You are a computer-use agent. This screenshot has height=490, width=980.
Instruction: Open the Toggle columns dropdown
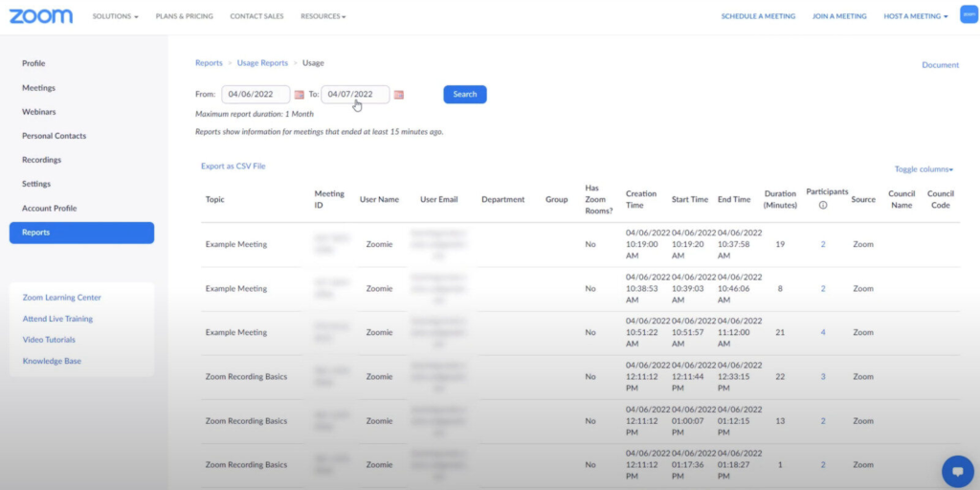coord(924,169)
